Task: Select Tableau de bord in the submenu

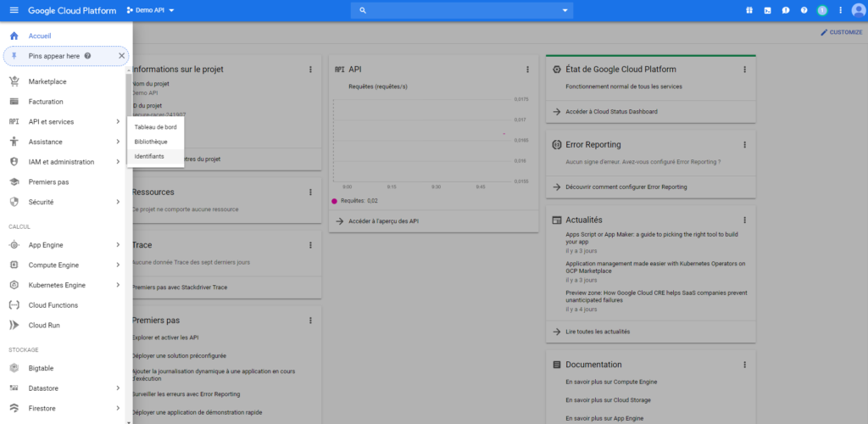Action: pos(155,126)
